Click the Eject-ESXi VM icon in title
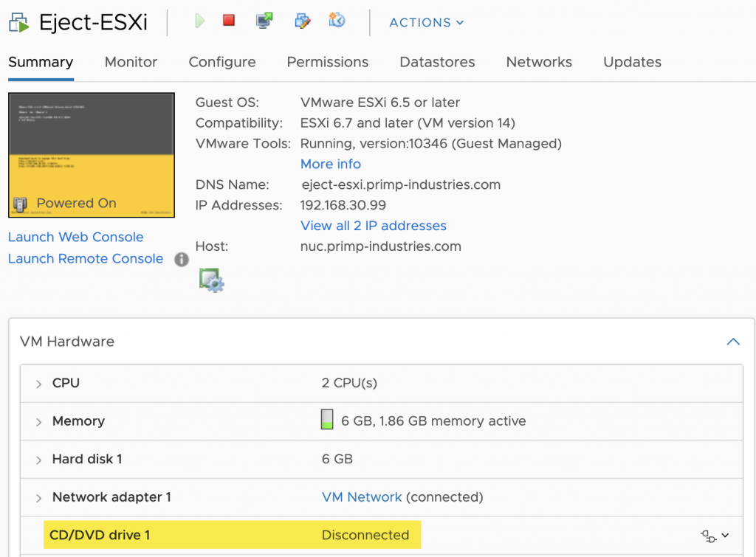 click(x=19, y=22)
